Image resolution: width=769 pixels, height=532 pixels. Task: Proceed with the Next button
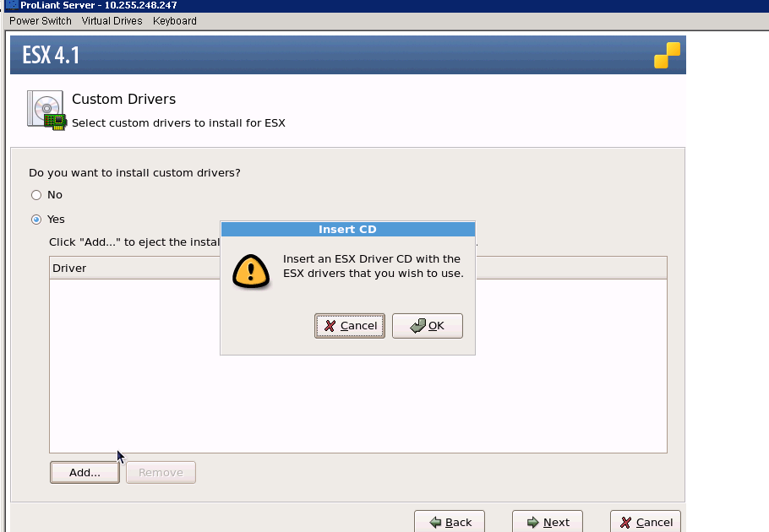point(548,522)
